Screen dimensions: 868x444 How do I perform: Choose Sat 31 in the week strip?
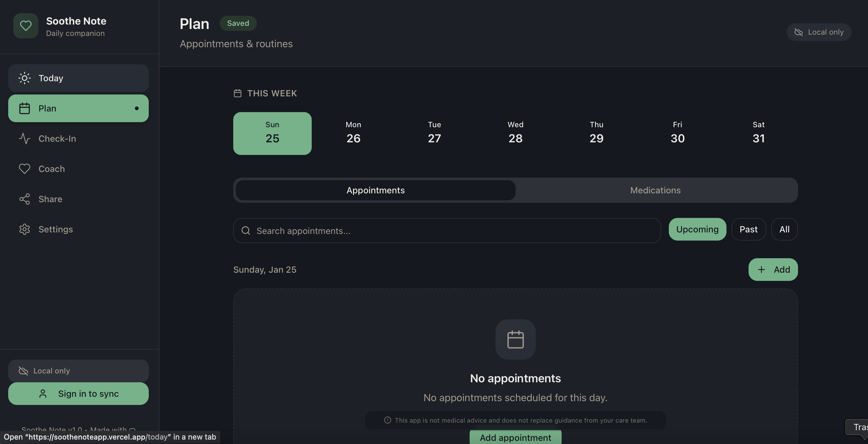point(758,133)
